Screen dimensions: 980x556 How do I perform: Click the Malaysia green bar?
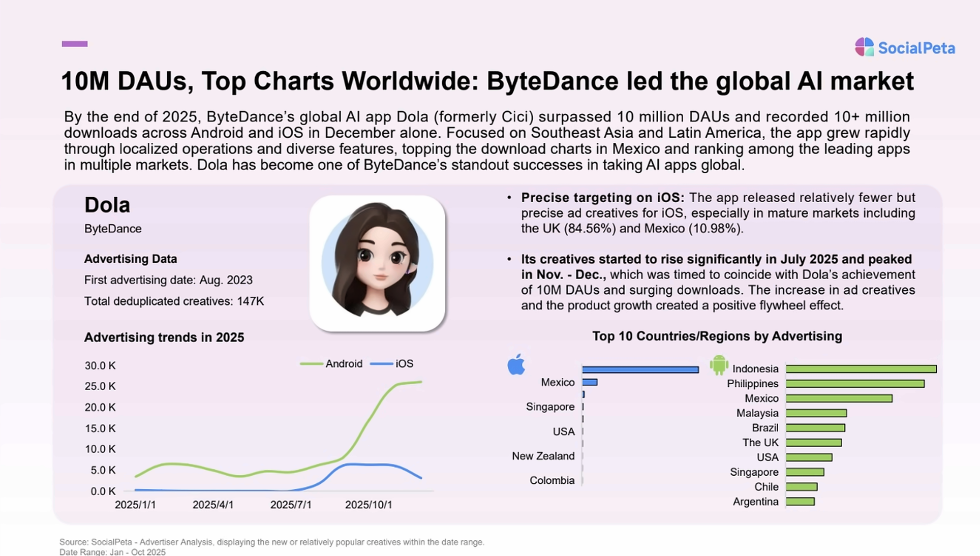coord(816,413)
